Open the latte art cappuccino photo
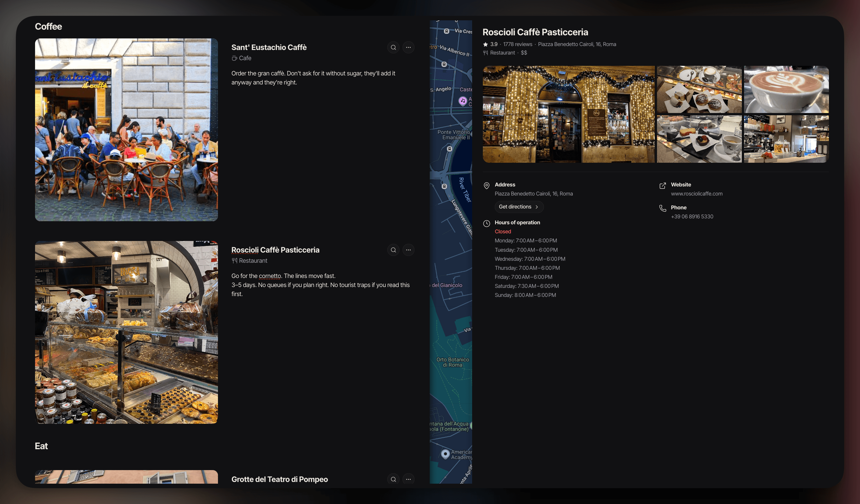The width and height of the screenshot is (860, 504). (786, 89)
